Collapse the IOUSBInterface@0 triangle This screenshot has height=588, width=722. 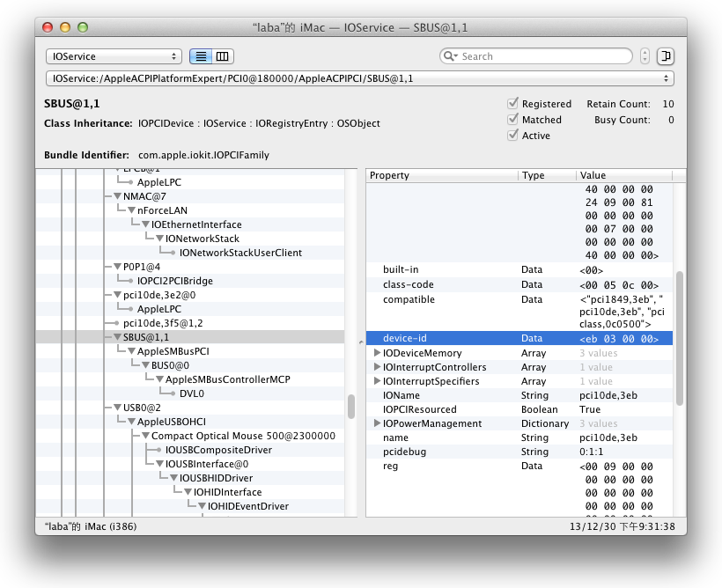159,464
